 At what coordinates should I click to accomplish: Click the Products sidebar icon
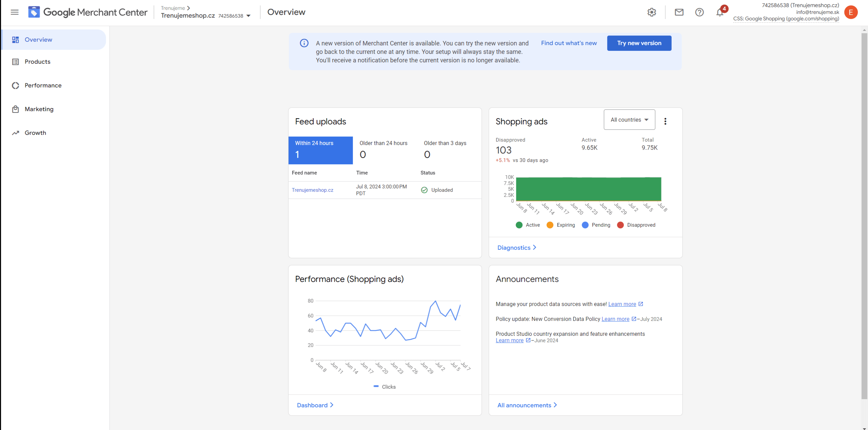(x=15, y=62)
